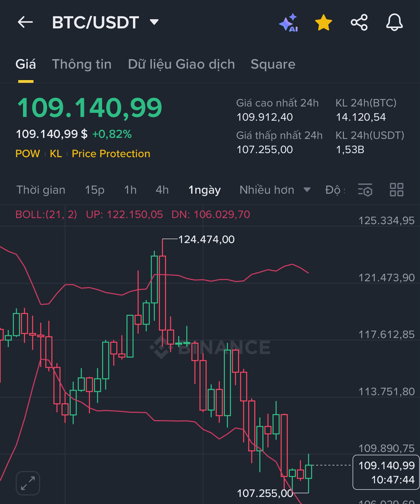Share the BTC/USDT chart
420x504 pixels.
click(x=359, y=22)
